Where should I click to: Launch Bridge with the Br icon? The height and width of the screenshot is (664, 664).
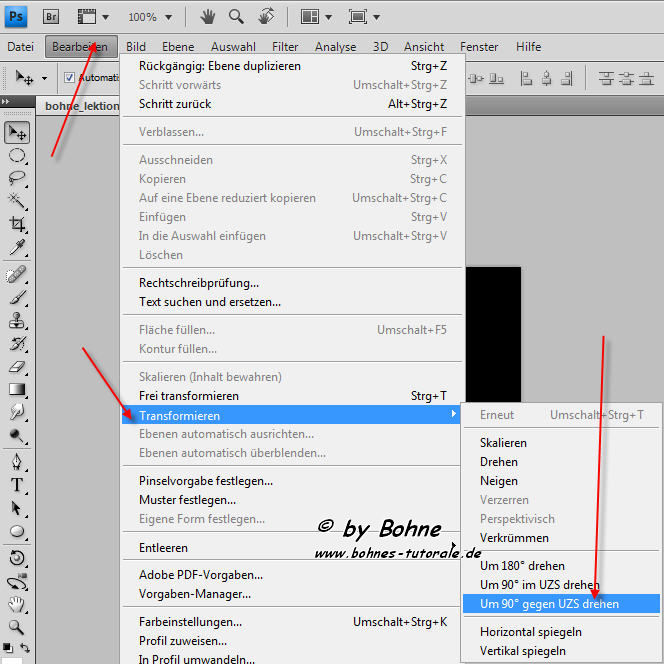tap(52, 17)
